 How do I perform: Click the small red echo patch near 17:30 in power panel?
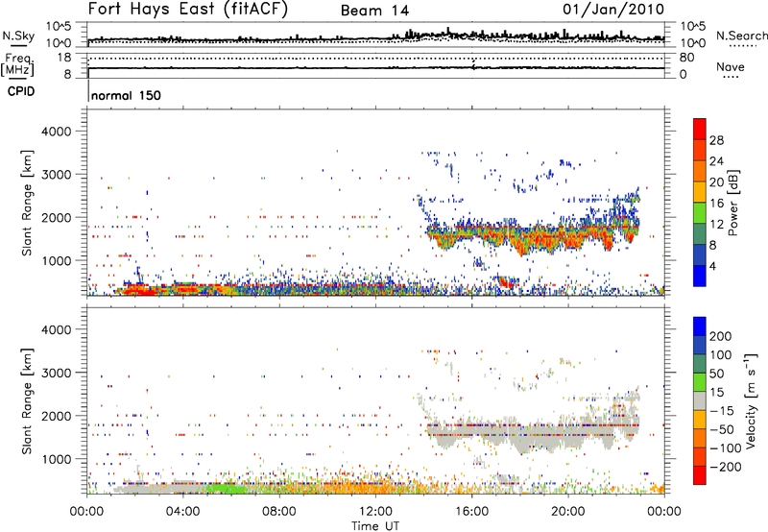507,281
